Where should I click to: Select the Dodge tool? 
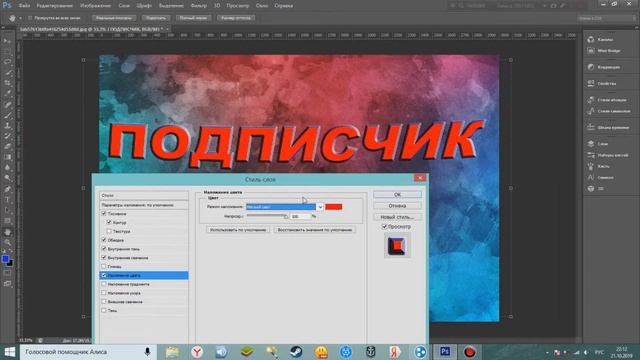7,179
